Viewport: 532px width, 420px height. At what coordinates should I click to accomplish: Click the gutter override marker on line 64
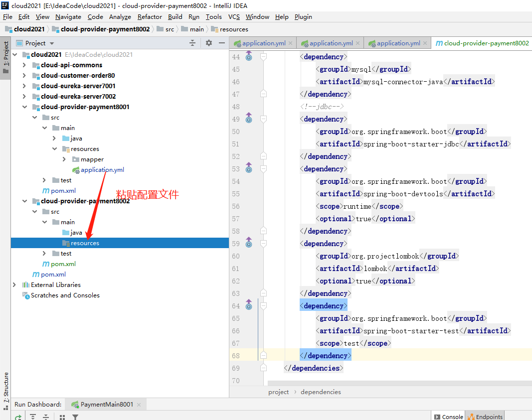249,305
